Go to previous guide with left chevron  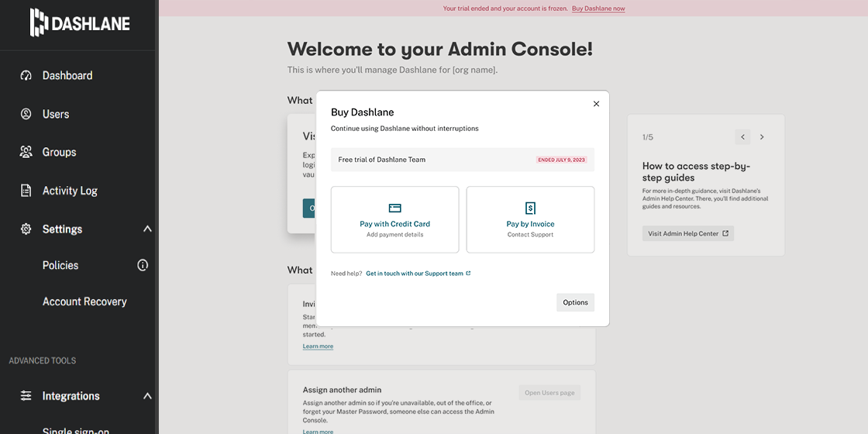[x=743, y=136]
